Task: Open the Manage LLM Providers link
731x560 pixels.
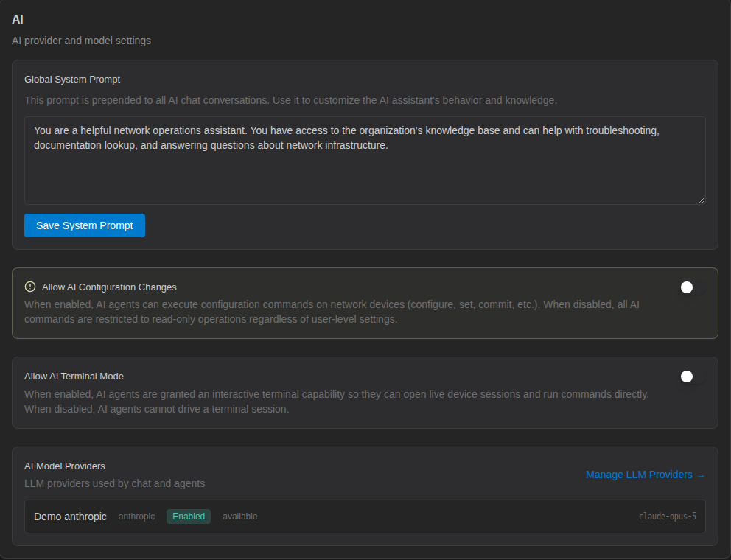Action: [x=646, y=475]
